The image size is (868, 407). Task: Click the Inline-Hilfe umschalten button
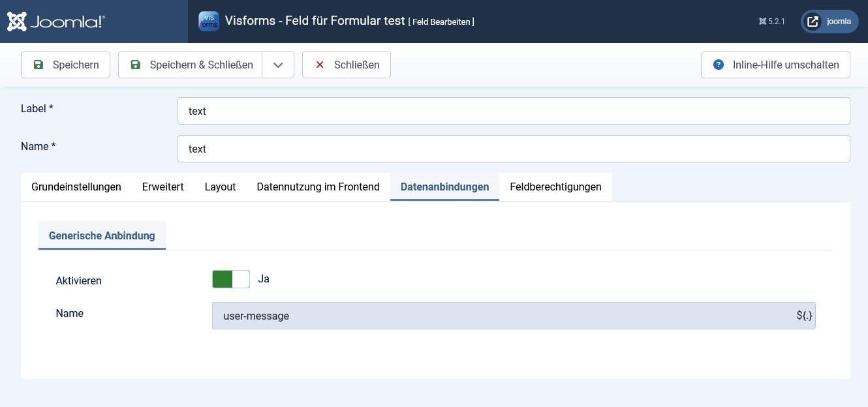pos(775,65)
